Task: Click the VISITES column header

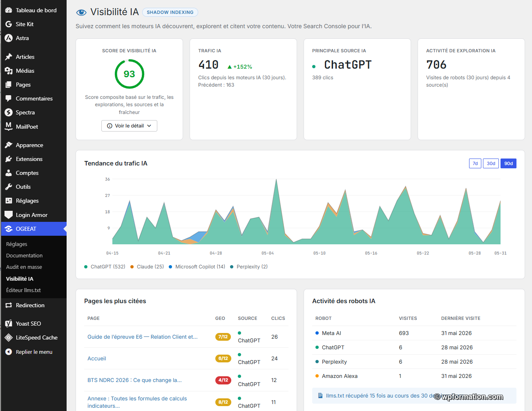Action: tap(408, 318)
